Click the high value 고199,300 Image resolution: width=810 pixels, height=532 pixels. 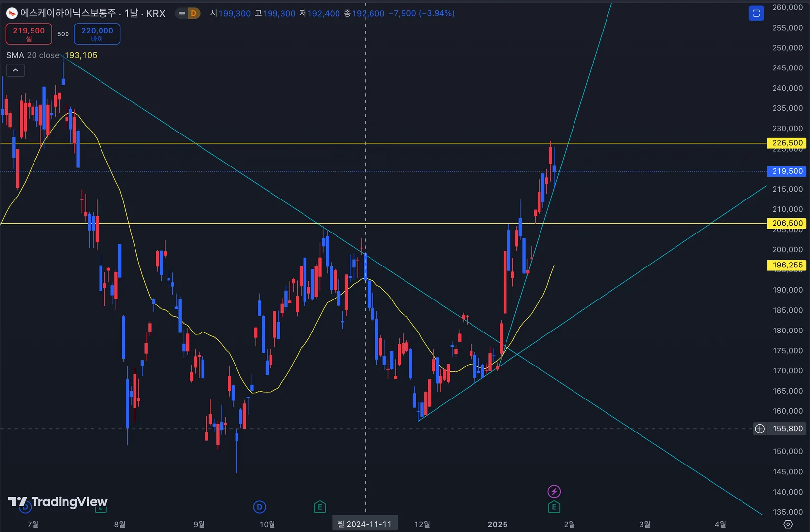(275, 13)
